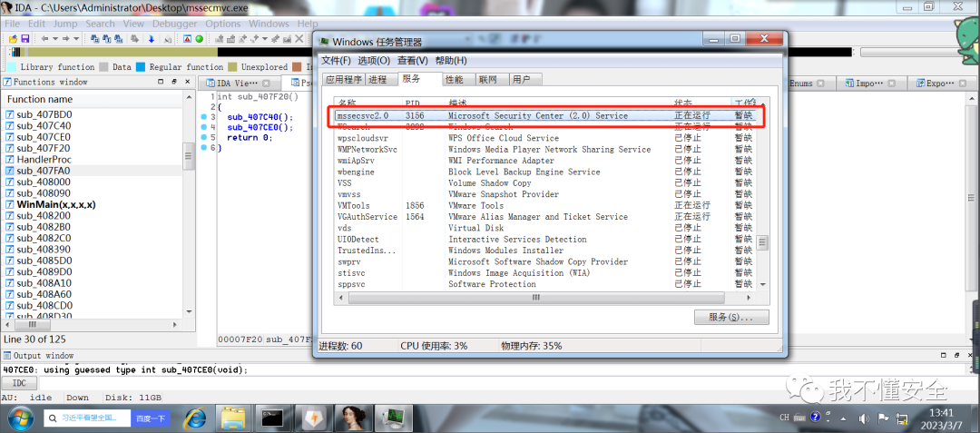Click the green circle run icon
Image resolution: width=980 pixels, height=433 pixels.
(200, 39)
